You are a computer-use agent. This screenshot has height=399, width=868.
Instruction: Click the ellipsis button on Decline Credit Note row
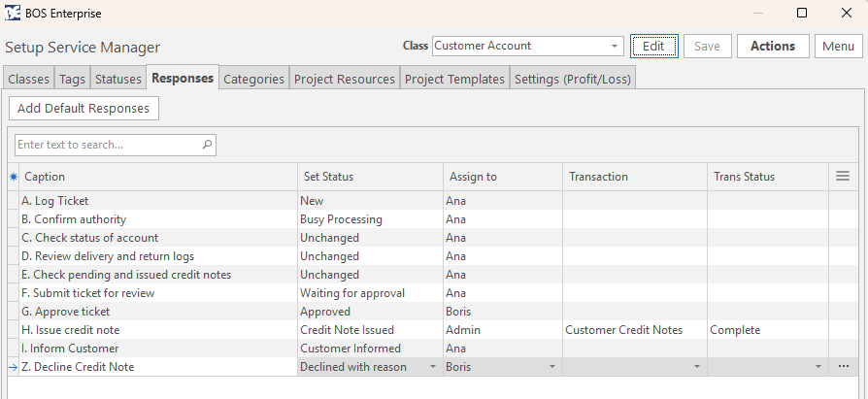(843, 366)
